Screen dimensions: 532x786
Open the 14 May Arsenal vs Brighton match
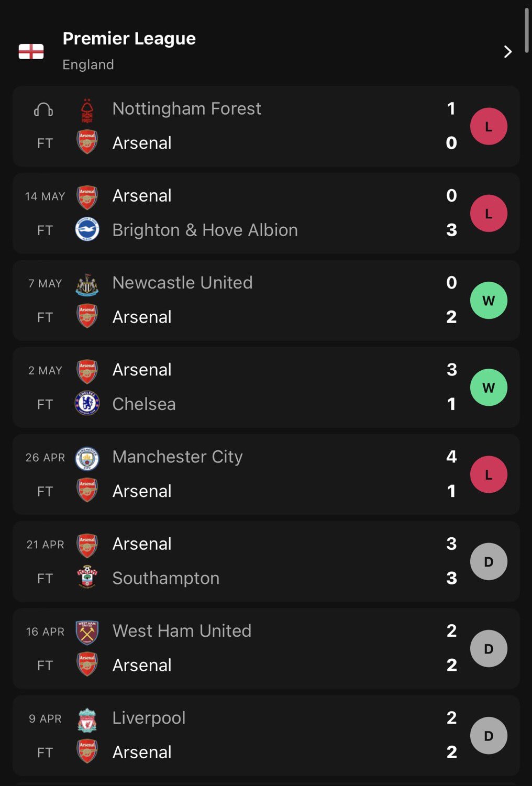click(266, 213)
